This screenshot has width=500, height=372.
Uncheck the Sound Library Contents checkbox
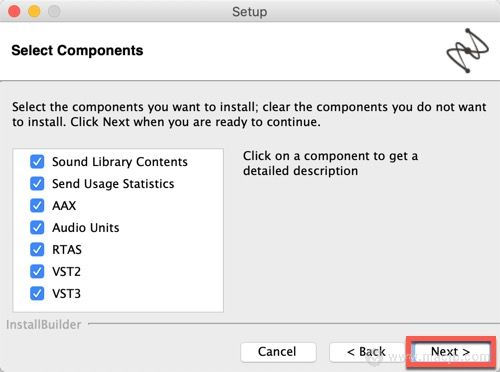coord(37,162)
